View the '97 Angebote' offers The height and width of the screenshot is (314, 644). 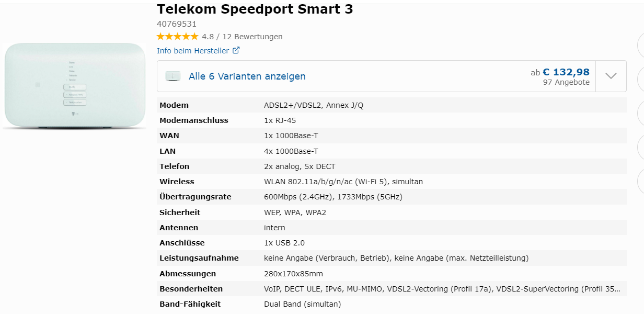point(566,82)
